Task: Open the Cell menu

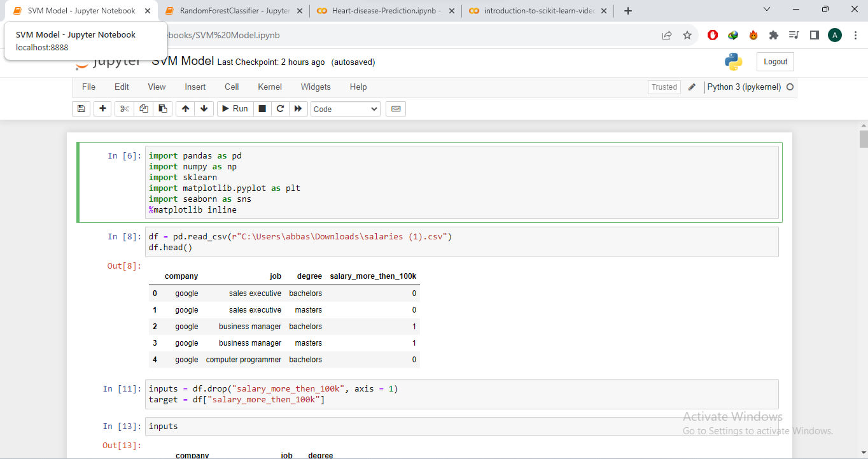Action: [x=231, y=87]
